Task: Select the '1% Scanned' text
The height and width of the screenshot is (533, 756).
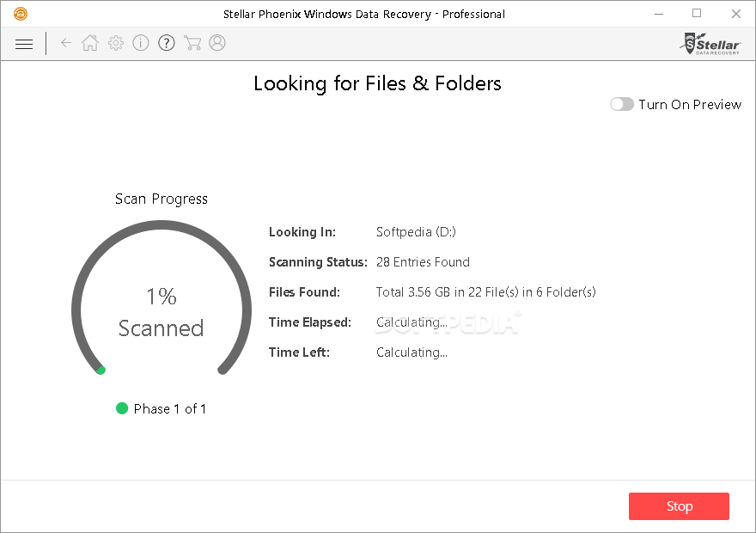Action: tap(162, 312)
